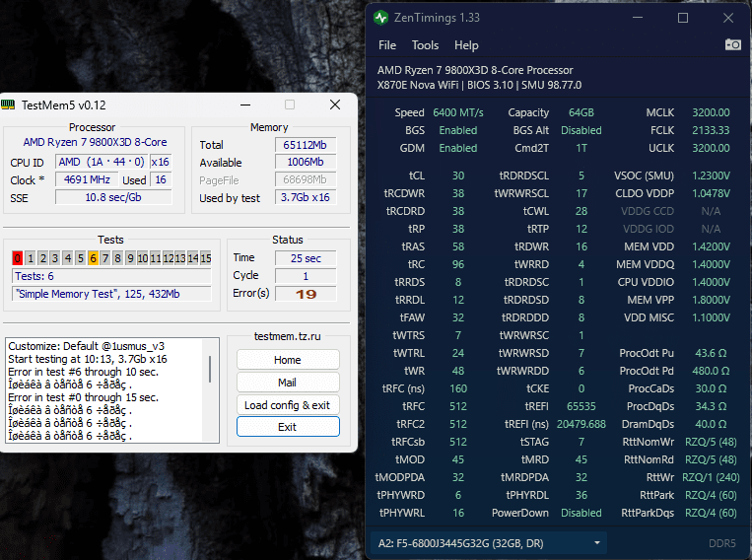Click the Mail button

288,383
